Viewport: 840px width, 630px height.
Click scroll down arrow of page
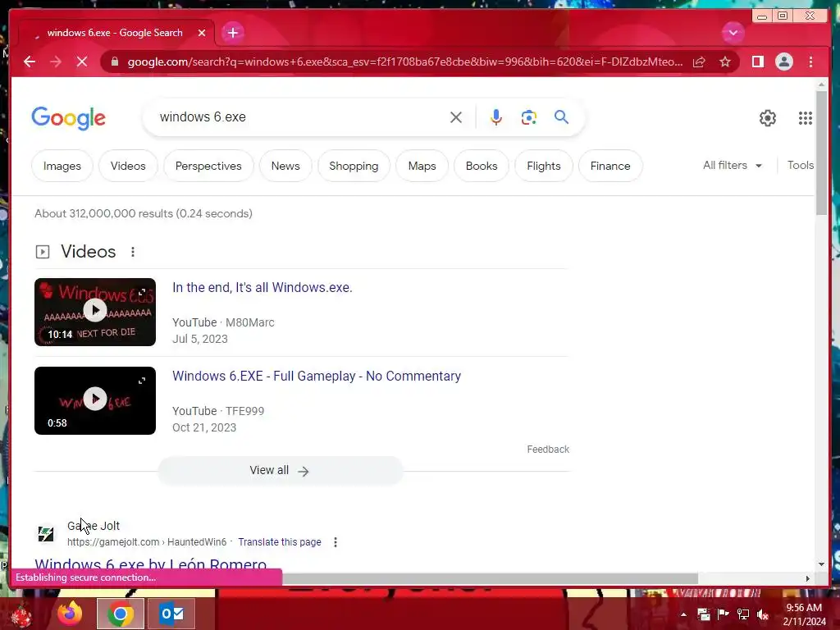pyautogui.click(x=822, y=564)
